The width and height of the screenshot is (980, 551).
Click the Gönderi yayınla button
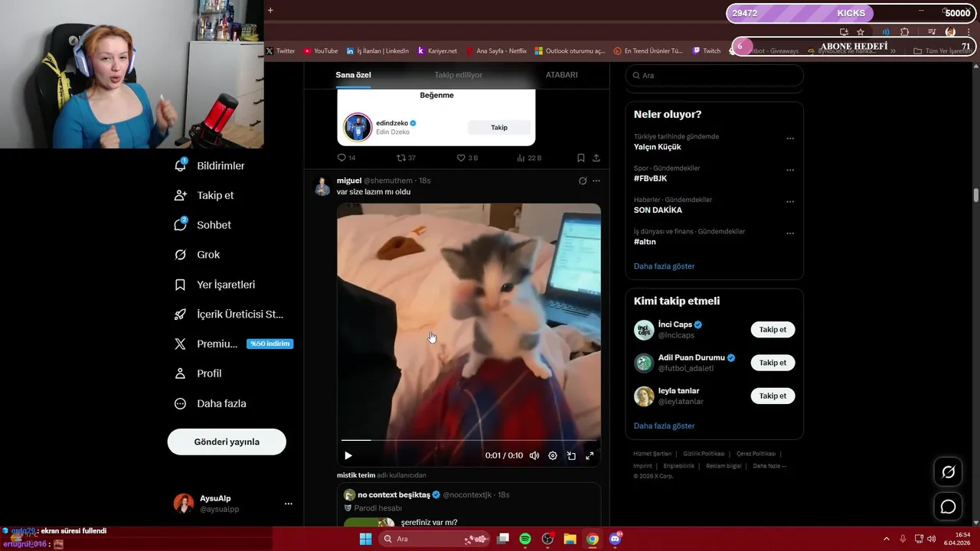227,442
